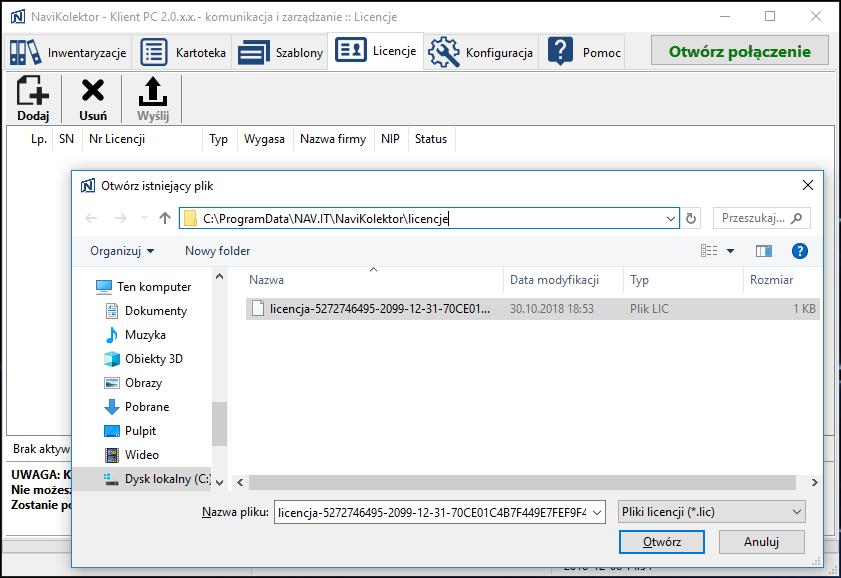Viewport: 841px width, 578px height.
Task: Click the Usuń delete icon
Action: 93,98
